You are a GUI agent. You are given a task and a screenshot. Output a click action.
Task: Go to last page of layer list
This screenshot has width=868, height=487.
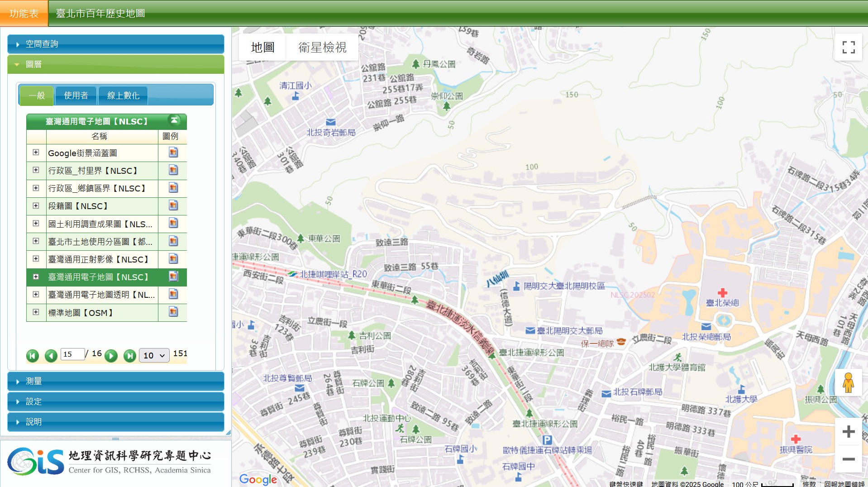[130, 356]
